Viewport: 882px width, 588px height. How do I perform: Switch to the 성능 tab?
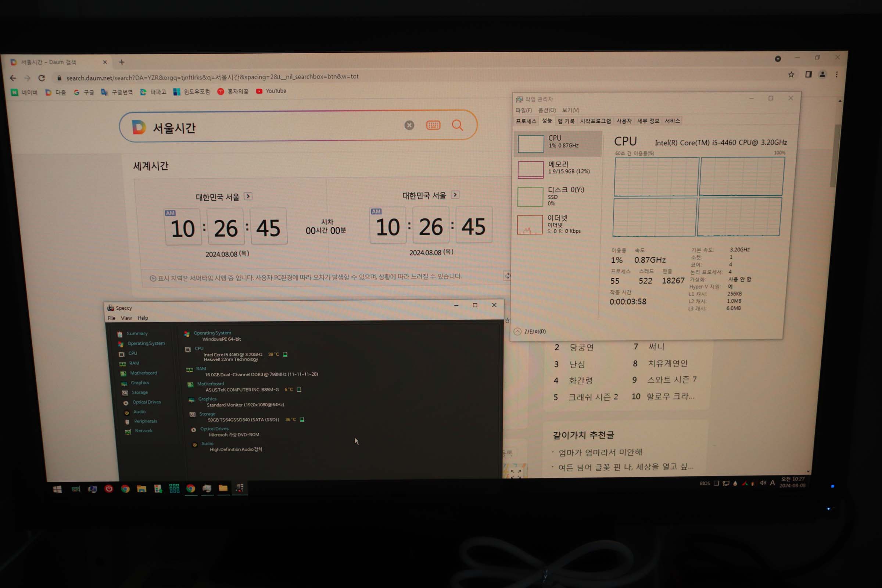(547, 121)
